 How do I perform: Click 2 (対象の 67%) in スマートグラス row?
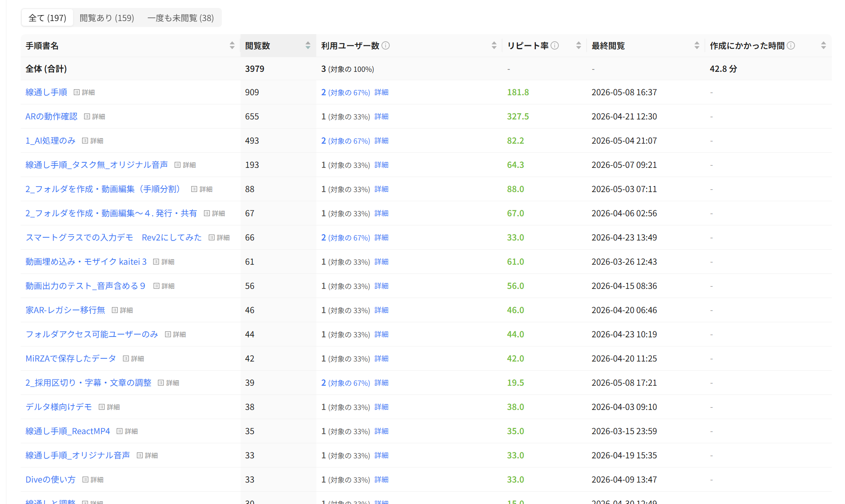tap(345, 237)
